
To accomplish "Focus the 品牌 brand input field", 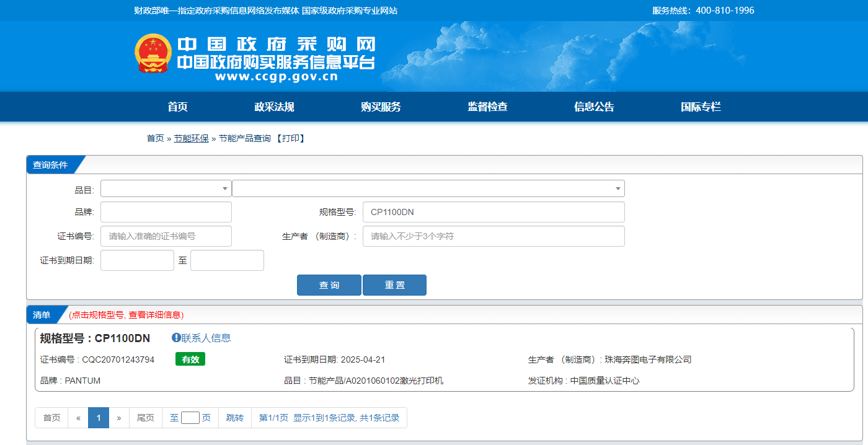I will pos(166,212).
